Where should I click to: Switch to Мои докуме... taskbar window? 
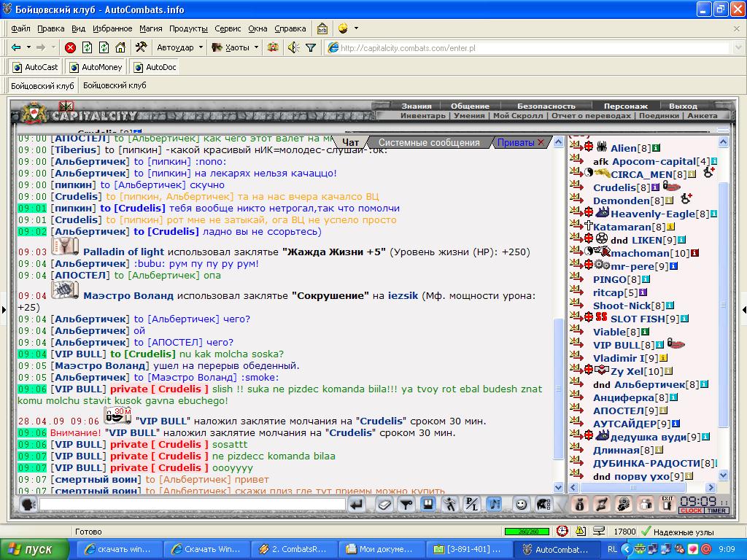[x=381, y=549]
